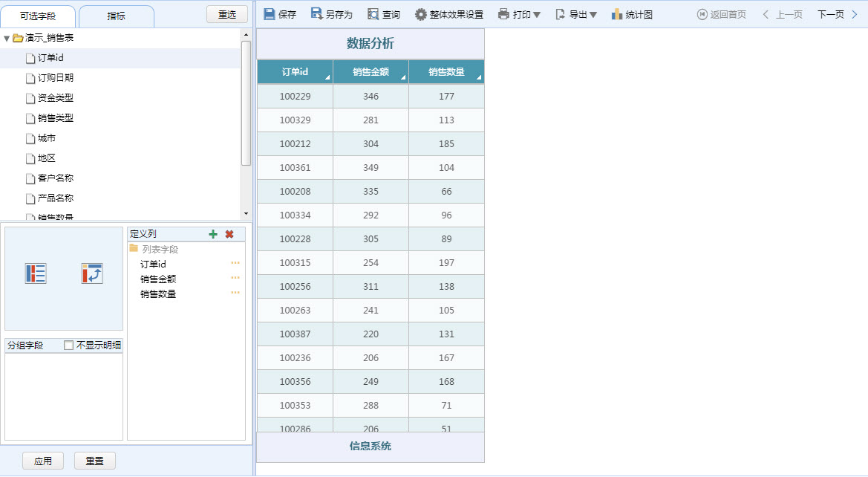868x477 pixels.
Task: Toggle the 不显示明细 checkbox
Action: (69, 345)
